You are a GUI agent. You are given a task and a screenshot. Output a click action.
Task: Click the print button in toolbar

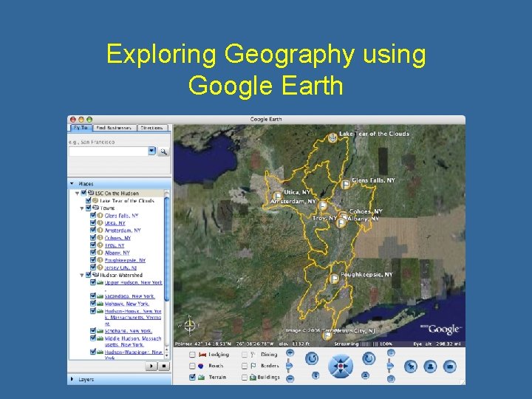click(430, 366)
